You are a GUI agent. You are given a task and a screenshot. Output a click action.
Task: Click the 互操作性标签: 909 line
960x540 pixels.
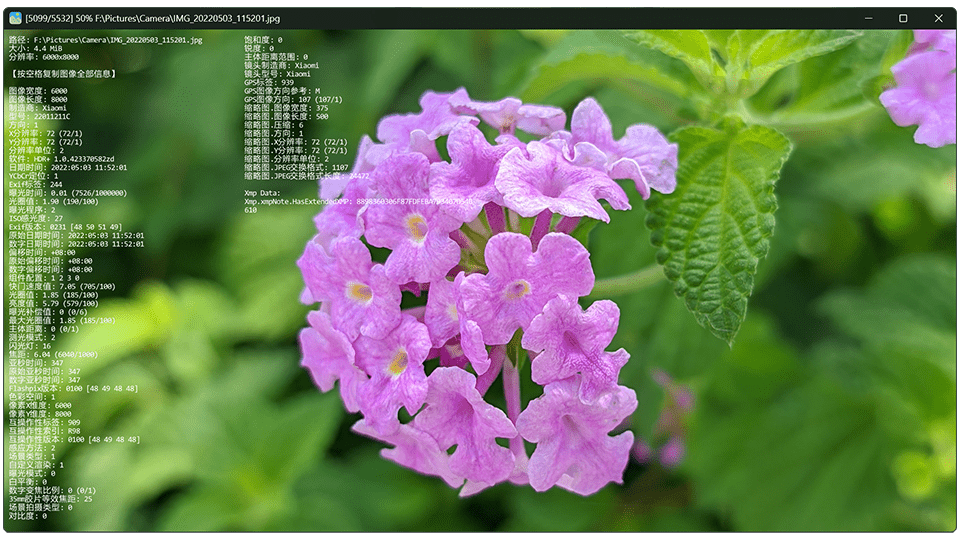44,422
